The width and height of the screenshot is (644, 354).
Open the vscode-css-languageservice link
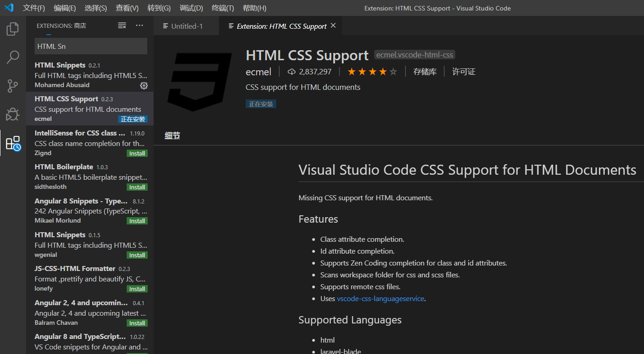381,299
